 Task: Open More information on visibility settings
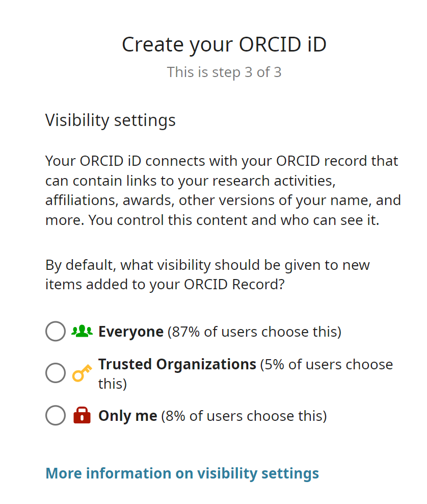182,473
